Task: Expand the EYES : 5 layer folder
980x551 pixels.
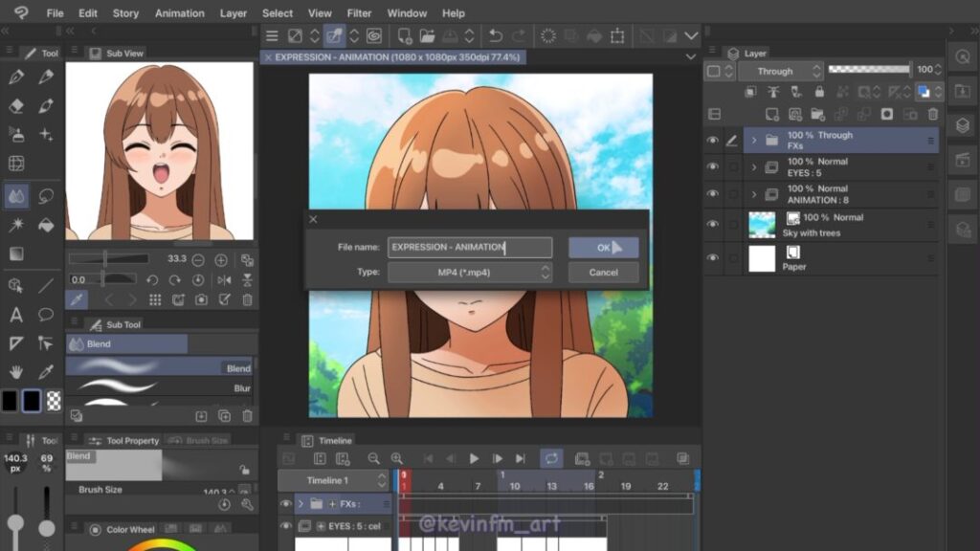Action: pyautogui.click(x=754, y=167)
